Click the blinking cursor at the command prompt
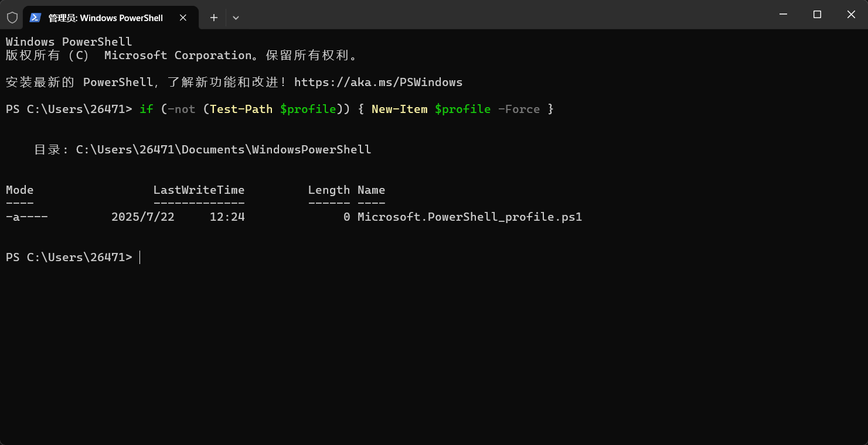This screenshot has width=868, height=445. (139, 257)
